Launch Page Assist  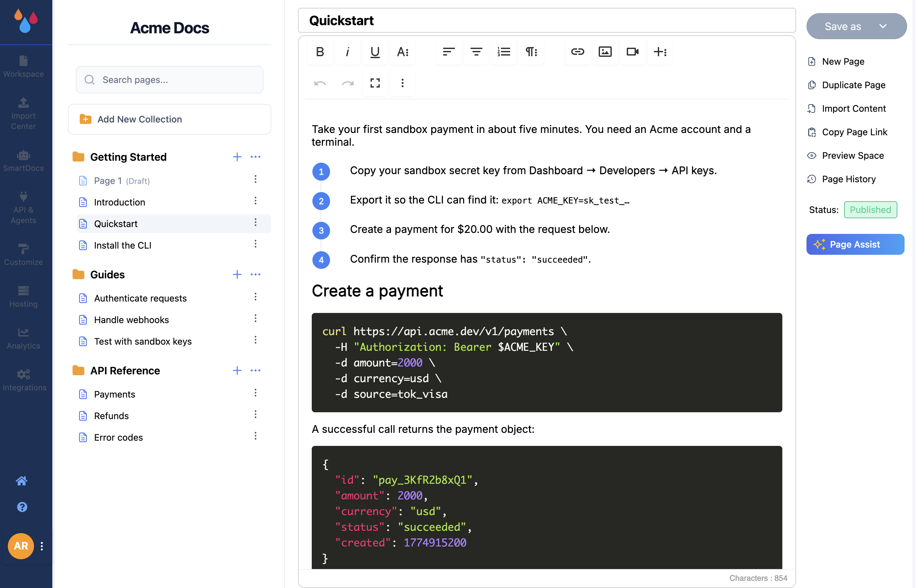click(x=856, y=244)
